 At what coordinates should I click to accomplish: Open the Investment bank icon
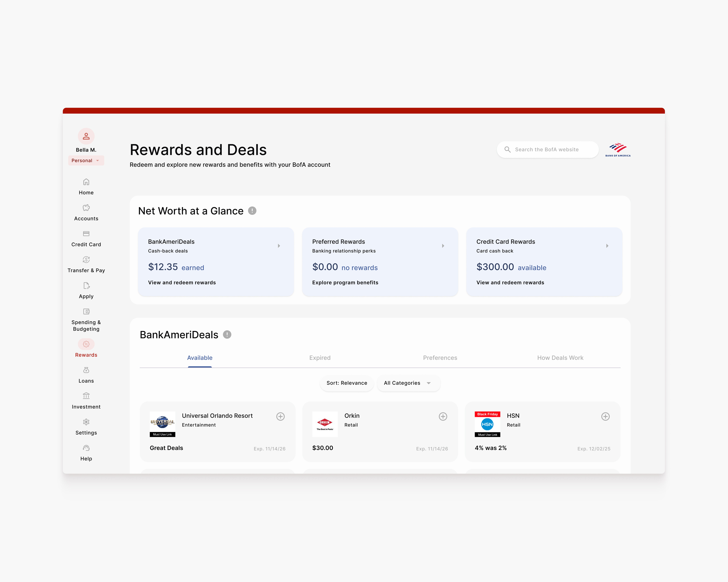pos(86,396)
